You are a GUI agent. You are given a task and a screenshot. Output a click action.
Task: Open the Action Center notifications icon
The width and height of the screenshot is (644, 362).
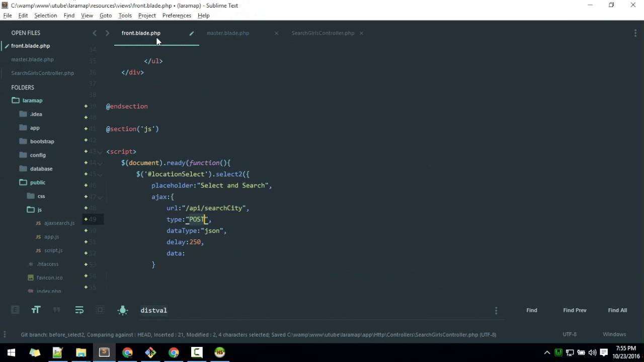point(604,352)
